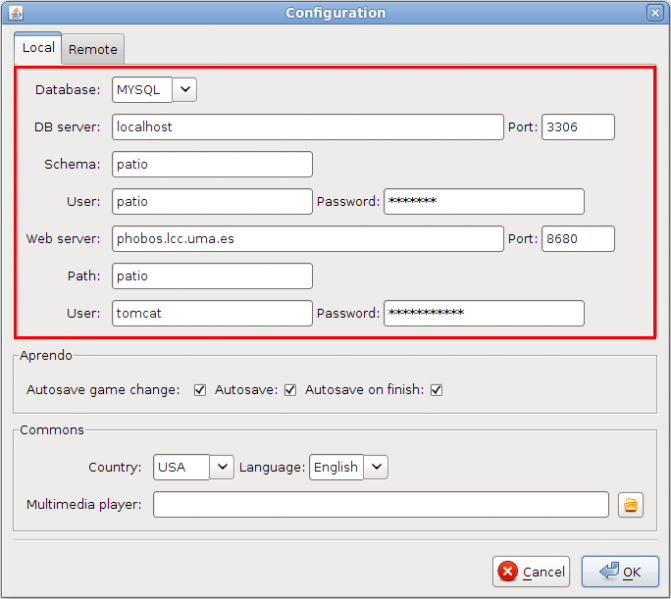
Task: Click the Java icon in title bar
Action: tap(16, 13)
